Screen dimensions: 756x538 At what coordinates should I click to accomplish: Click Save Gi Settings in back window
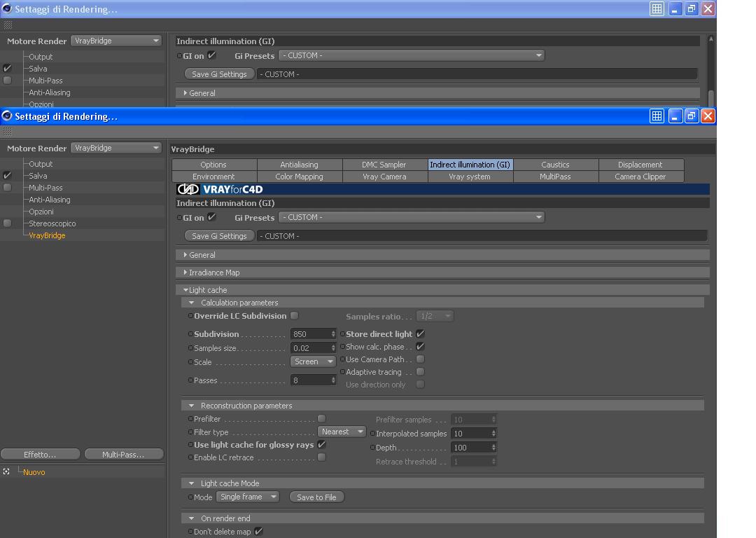tap(219, 74)
